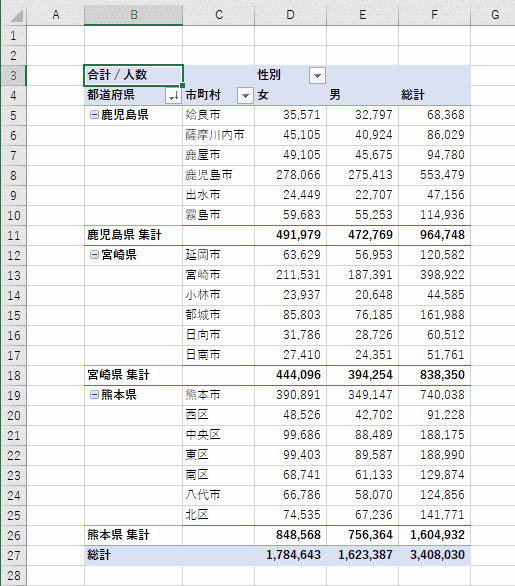Open the 市町村 filter dropdown

(x=245, y=96)
